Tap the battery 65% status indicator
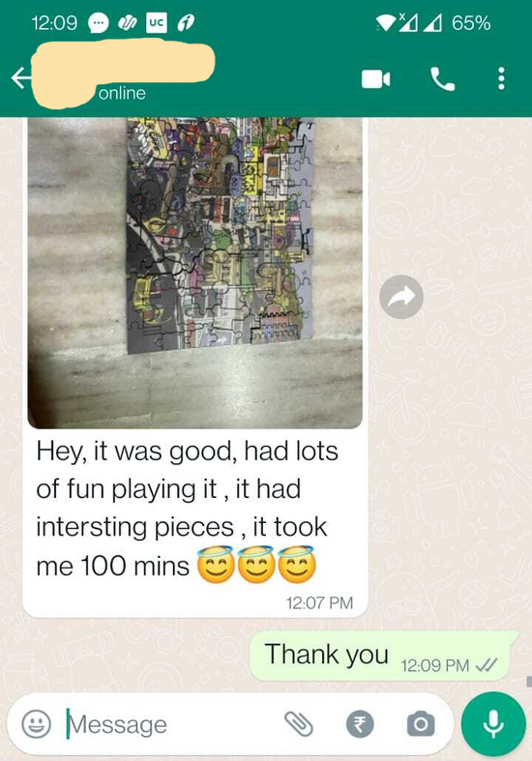Viewport: 532px width, 761px height. (471, 23)
